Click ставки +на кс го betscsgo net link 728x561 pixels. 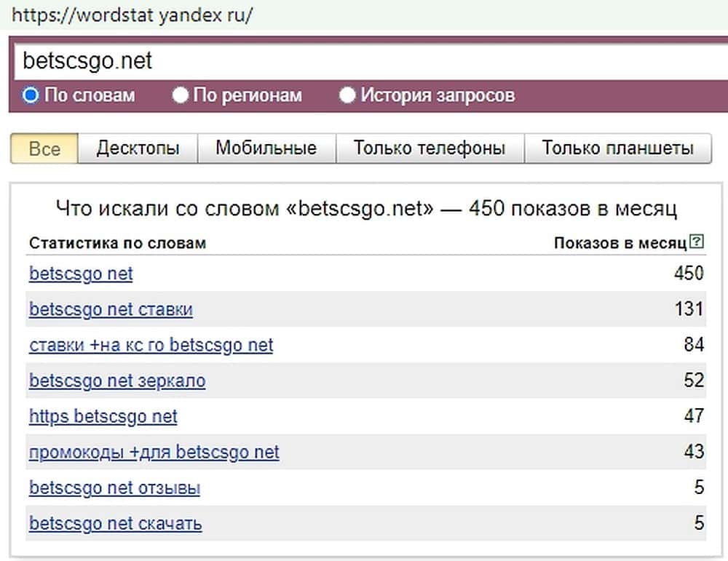pos(151,345)
